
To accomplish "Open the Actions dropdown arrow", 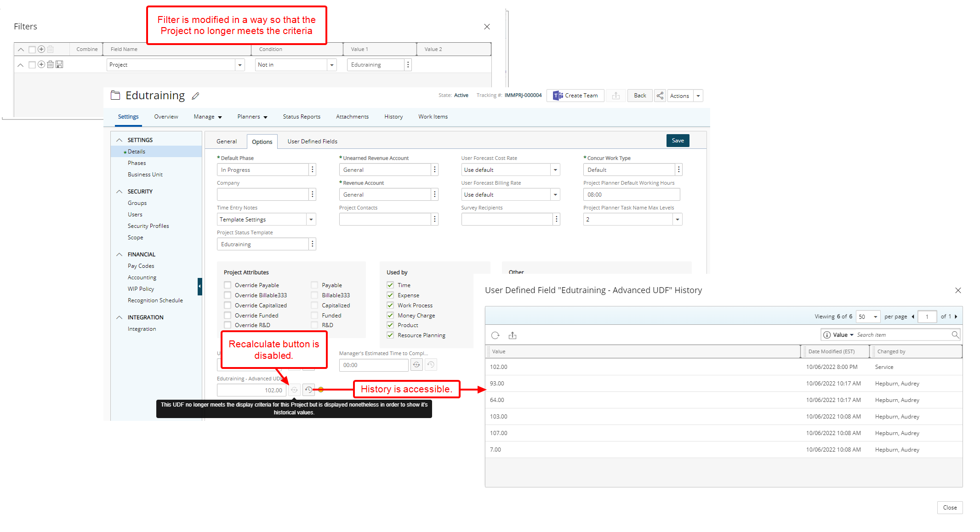I will tap(698, 96).
